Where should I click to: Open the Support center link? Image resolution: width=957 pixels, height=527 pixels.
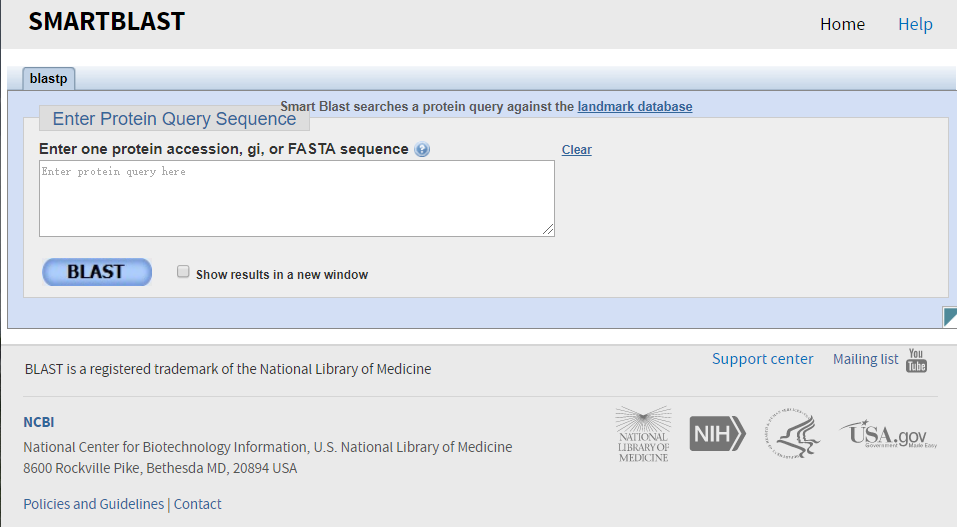coord(762,359)
